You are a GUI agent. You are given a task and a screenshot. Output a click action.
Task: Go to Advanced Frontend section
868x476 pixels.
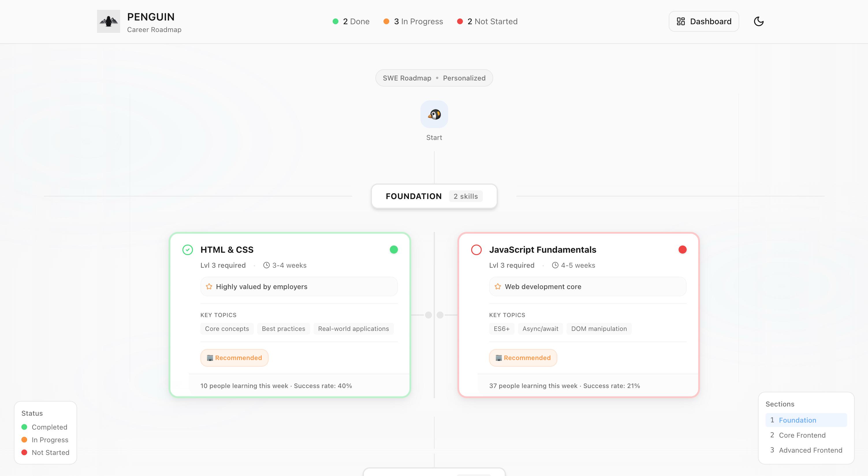click(810, 450)
